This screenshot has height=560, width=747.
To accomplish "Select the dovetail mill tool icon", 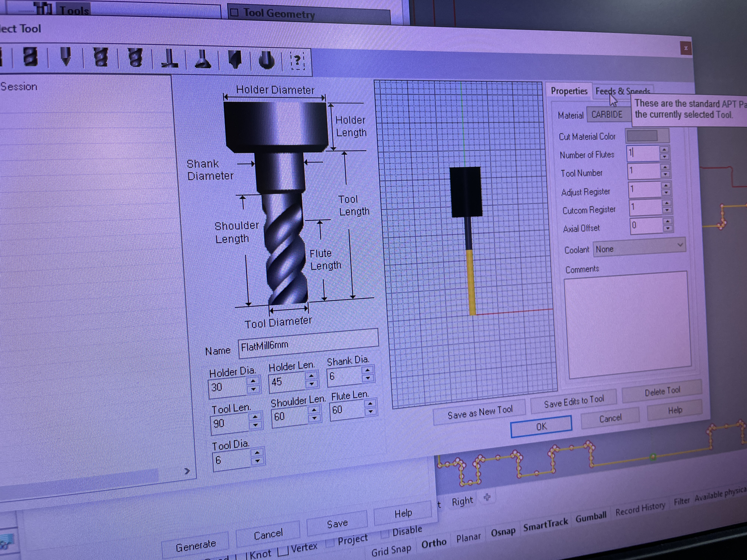I will [203, 59].
